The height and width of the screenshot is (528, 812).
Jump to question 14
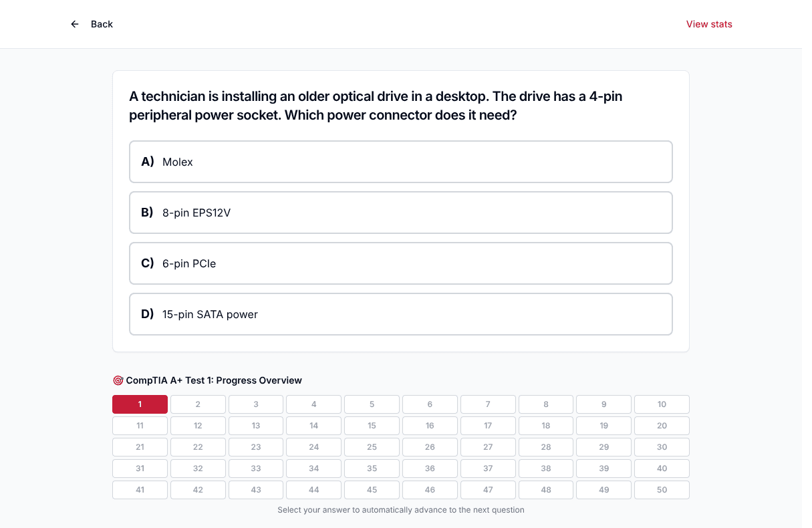[314, 426]
